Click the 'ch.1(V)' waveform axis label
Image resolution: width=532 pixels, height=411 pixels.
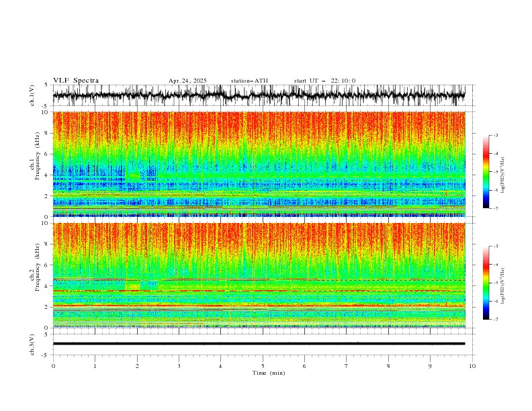[32, 95]
